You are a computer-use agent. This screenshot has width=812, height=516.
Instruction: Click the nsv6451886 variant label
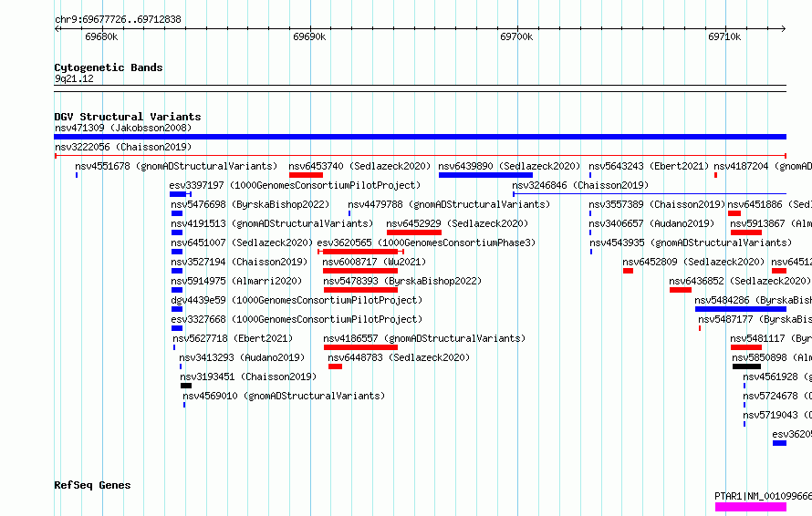[x=769, y=204]
